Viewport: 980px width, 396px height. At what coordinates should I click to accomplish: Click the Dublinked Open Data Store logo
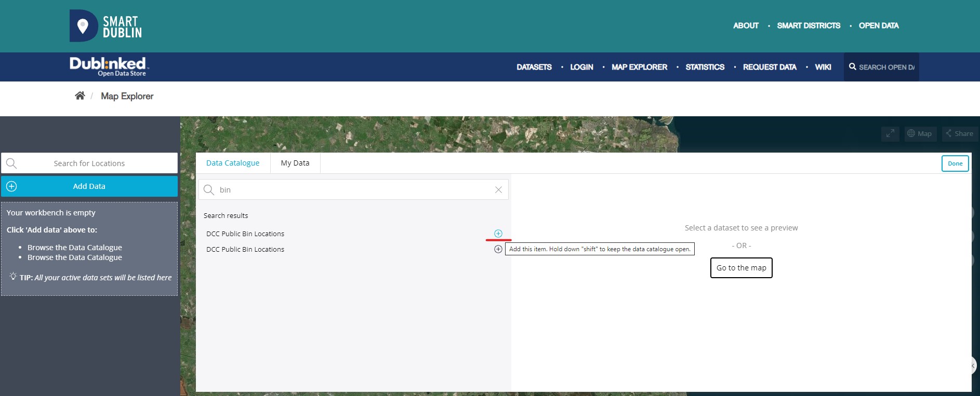[x=109, y=66]
